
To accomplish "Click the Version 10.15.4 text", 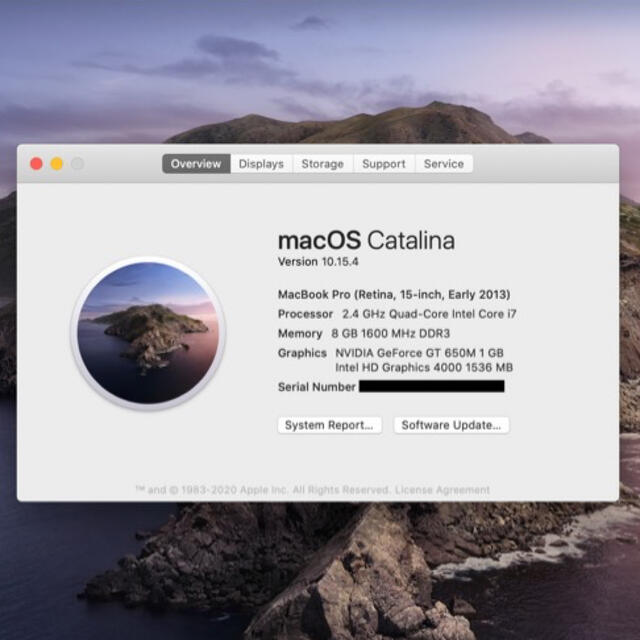I will [318, 262].
